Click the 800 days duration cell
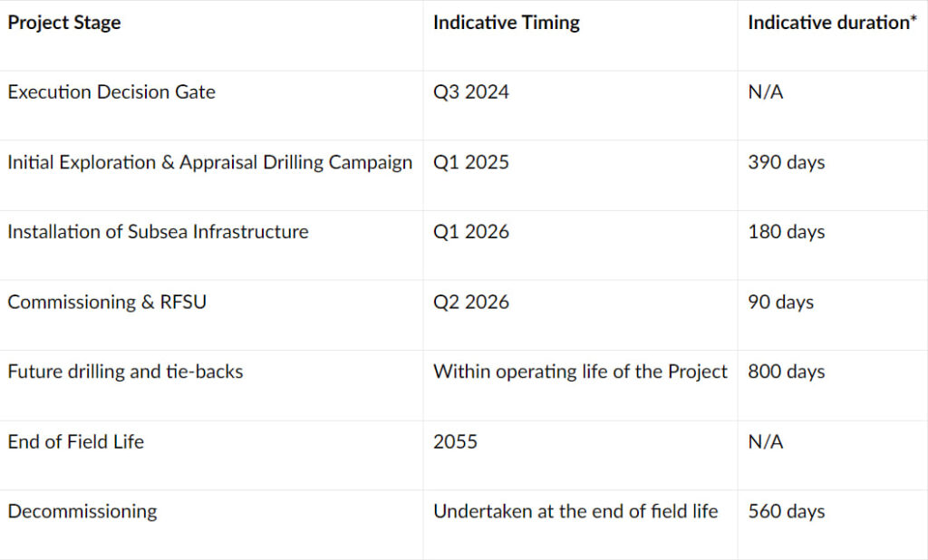Screen dimensions: 928x560 (x=787, y=372)
